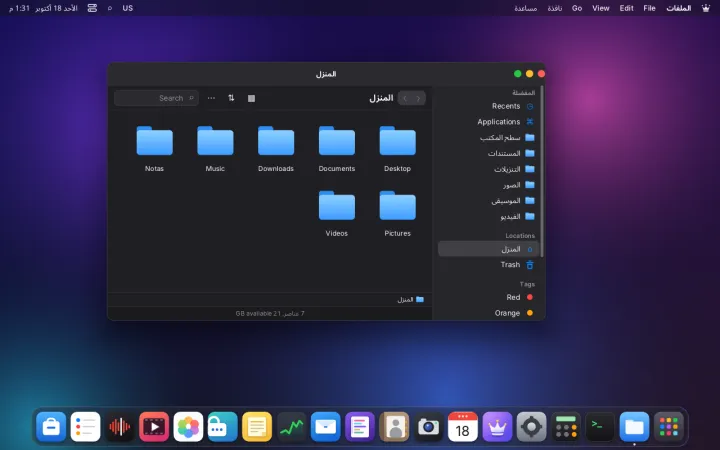Open the Files app in dock

point(634,427)
